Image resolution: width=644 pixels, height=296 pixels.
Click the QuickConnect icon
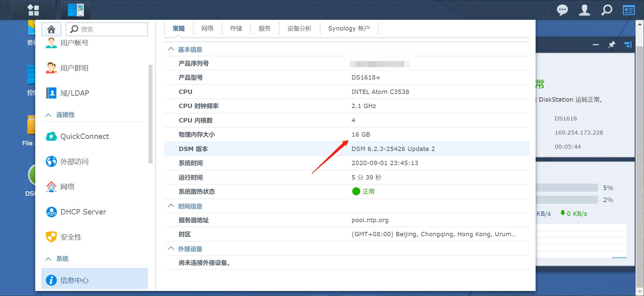tap(51, 136)
